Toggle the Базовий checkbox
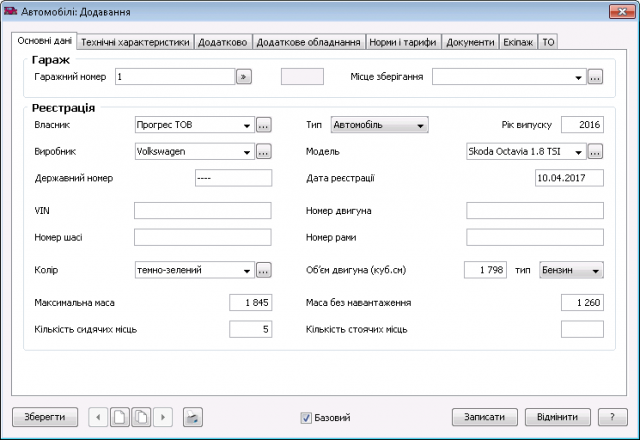The width and height of the screenshot is (640, 440). [307, 417]
